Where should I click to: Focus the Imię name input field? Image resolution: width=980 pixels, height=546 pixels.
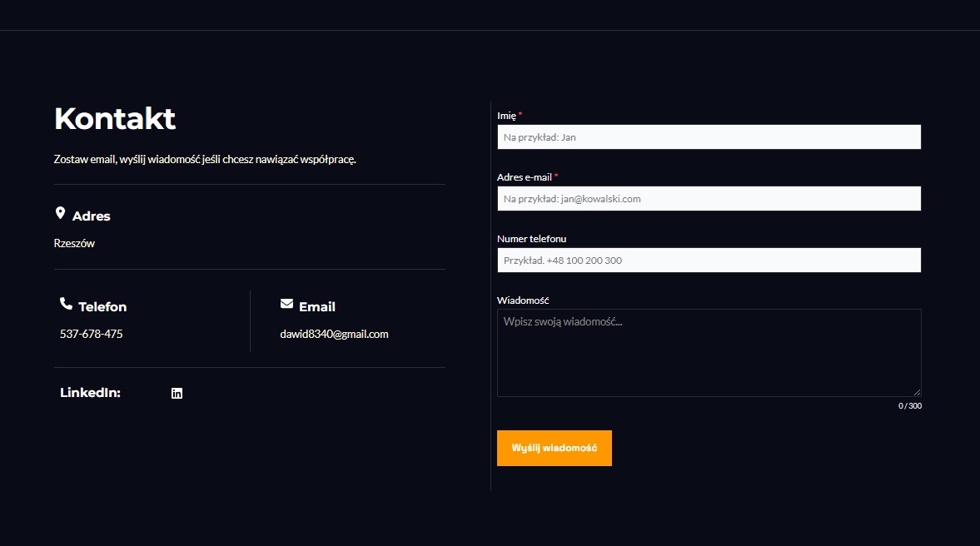point(709,137)
